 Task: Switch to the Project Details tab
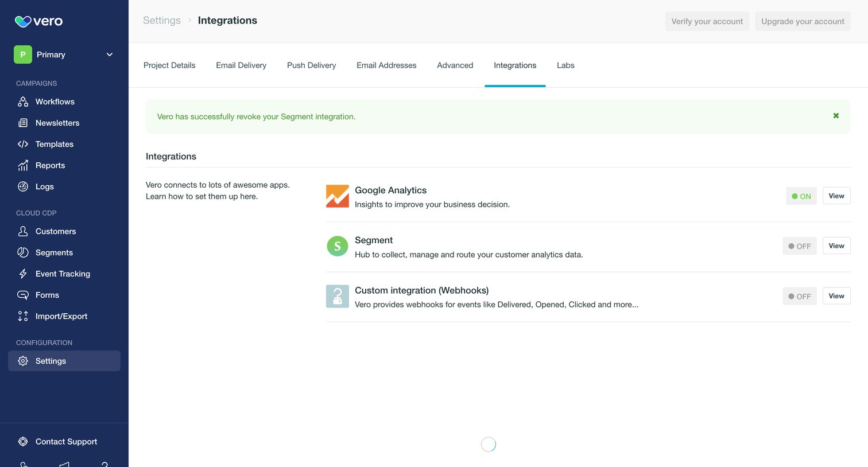click(169, 65)
